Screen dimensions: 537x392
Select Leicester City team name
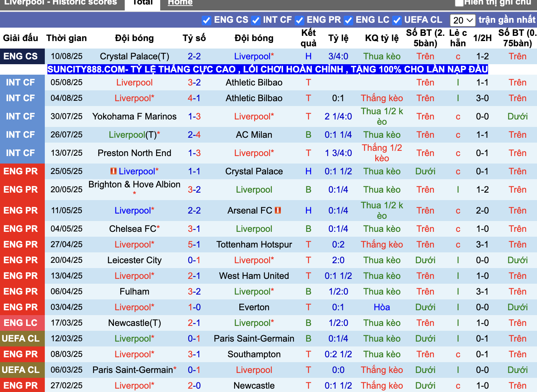tap(134, 260)
